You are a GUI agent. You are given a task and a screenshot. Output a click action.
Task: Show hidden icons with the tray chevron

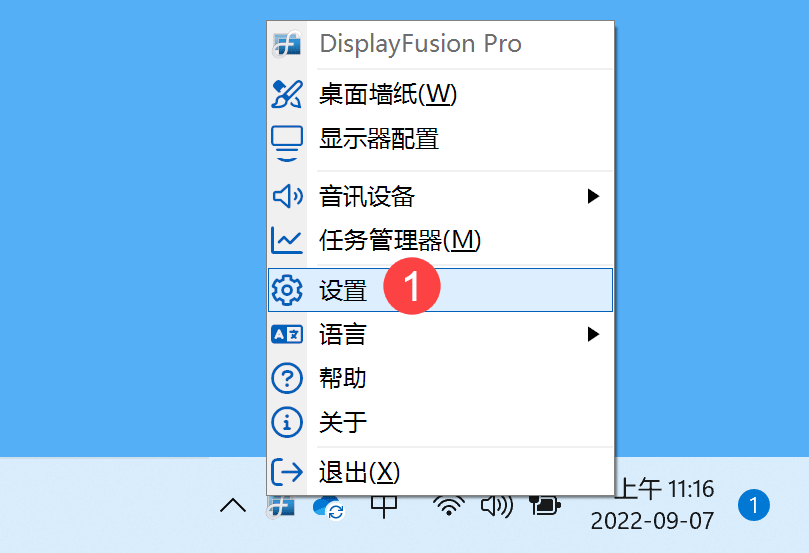[233, 506]
